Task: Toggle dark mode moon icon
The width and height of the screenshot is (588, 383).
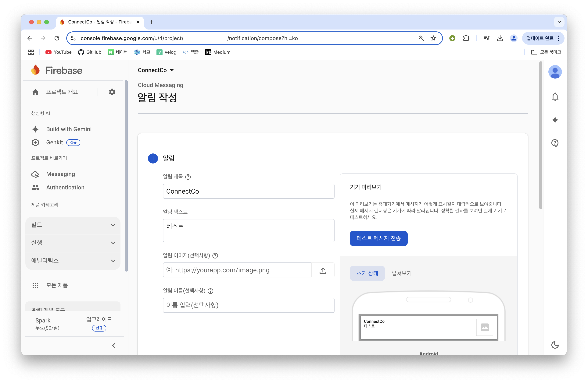Action: point(555,345)
